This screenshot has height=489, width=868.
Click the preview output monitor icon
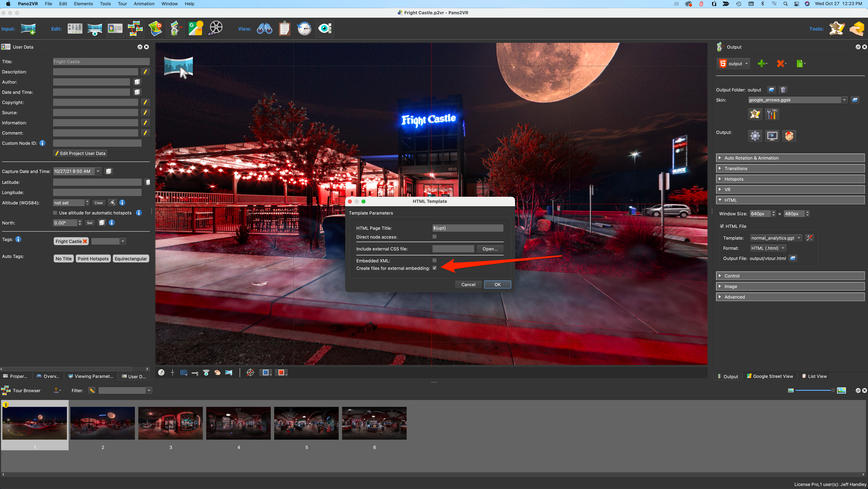click(772, 136)
